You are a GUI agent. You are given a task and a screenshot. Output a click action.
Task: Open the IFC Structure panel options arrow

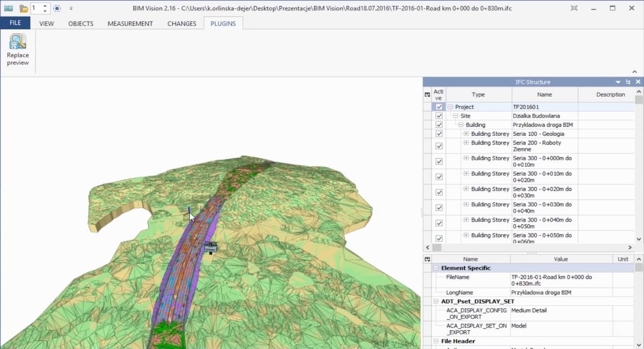(618, 82)
